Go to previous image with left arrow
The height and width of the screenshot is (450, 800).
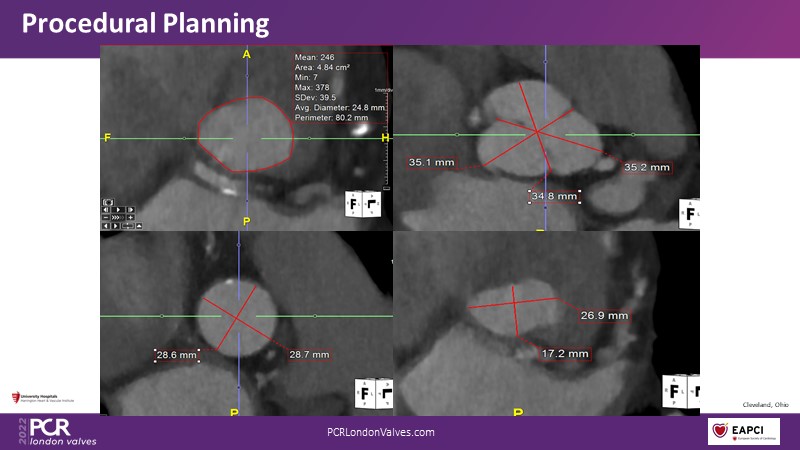[x=106, y=226]
